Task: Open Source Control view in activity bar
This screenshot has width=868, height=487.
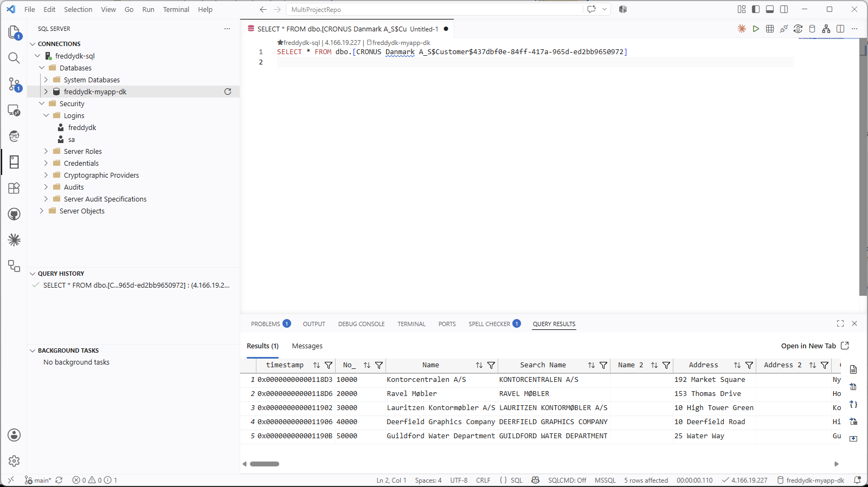Action: 14,84
